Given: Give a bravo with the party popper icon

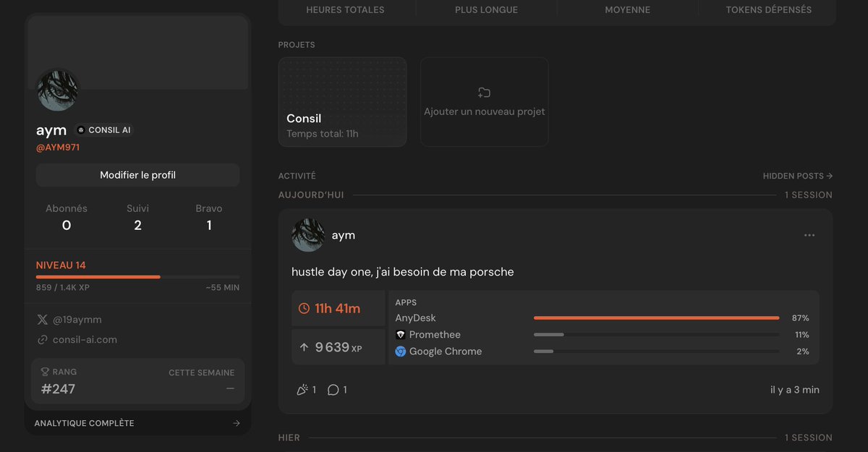Looking at the screenshot, I should [302, 390].
